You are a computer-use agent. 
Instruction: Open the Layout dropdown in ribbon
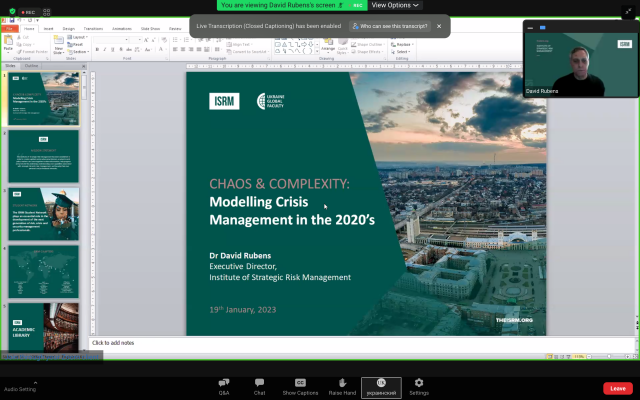pos(80,37)
